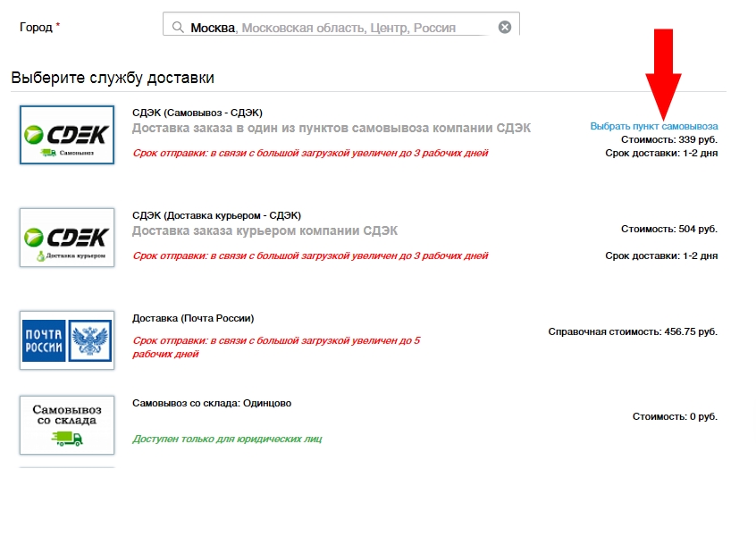Open the Выбрать пункт самовывоза link

click(x=654, y=126)
